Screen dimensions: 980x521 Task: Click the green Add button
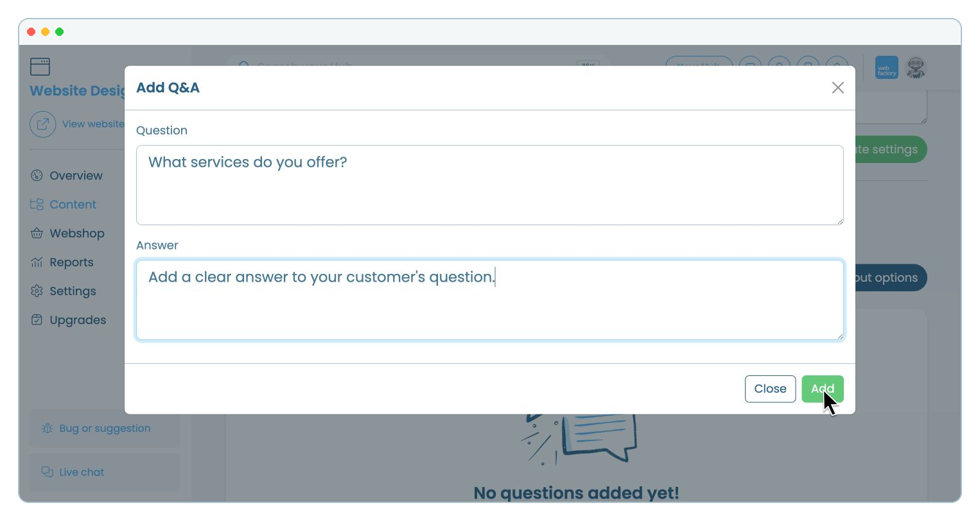click(x=822, y=389)
